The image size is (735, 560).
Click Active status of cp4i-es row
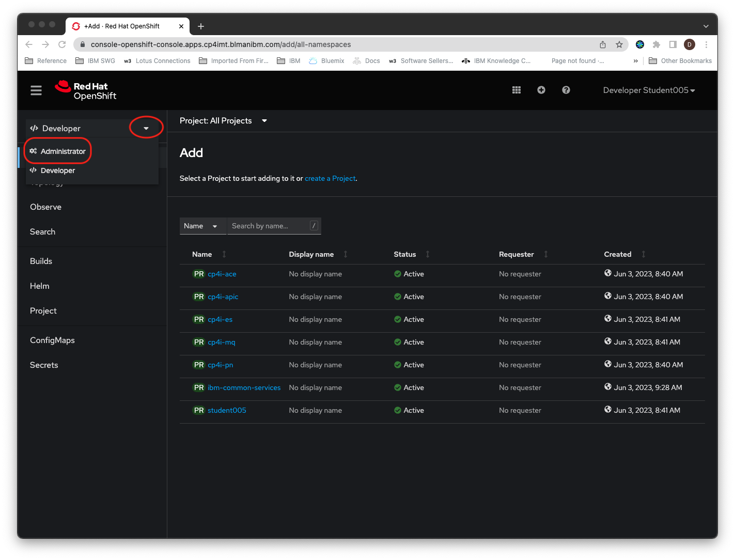[409, 320]
